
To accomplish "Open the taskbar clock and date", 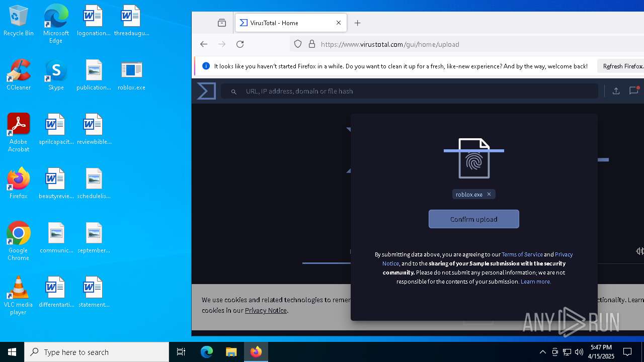I will pos(601,352).
